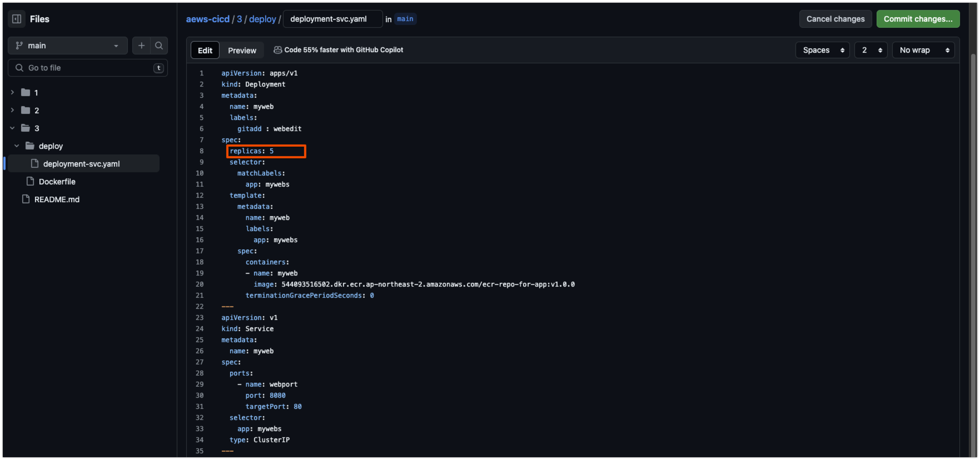This screenshot has height=460, width=980.
Task: Select deployment-svc.yaml in file tree
Action: tap(83, 163)
